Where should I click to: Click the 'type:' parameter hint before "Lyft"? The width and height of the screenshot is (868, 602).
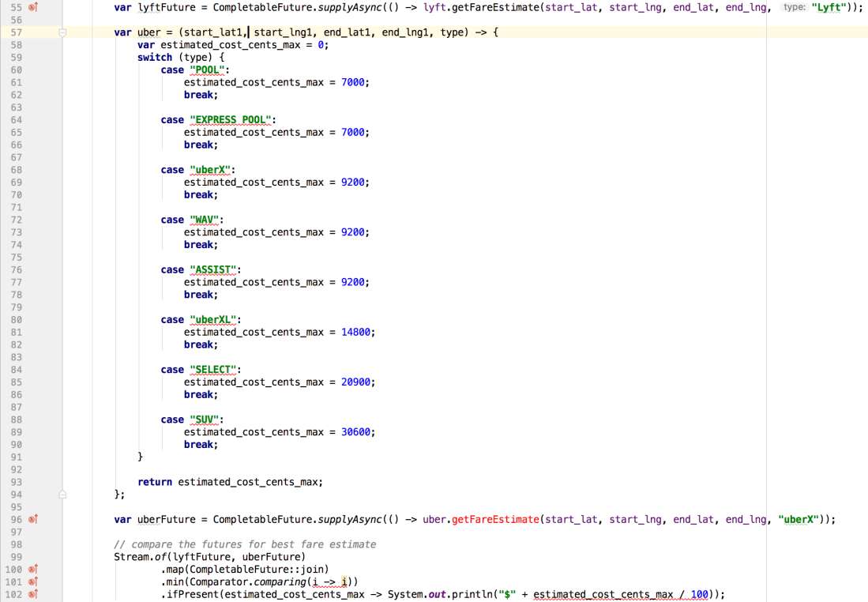[794, 7]
